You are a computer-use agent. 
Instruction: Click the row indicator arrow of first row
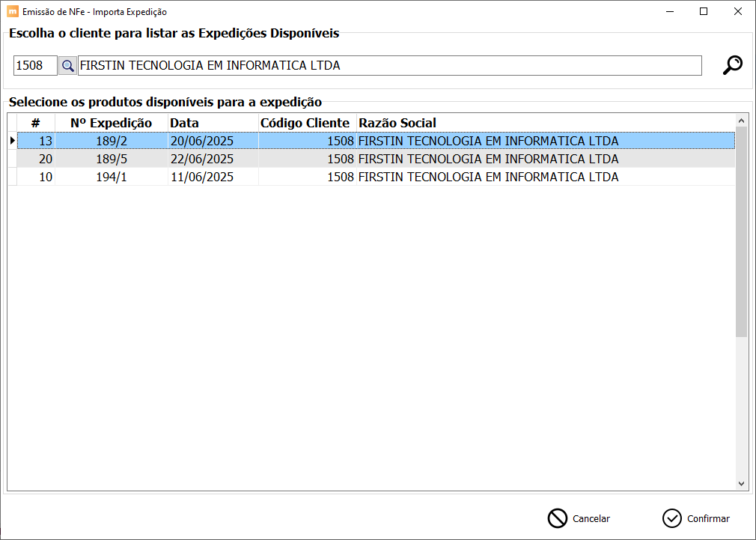coord(12,141)
